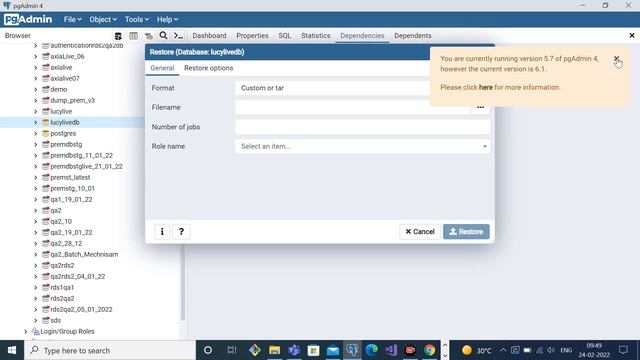Open Microsoft Edge from taskbar
This screenshot has width=640, height=360.
coord(371,350)
